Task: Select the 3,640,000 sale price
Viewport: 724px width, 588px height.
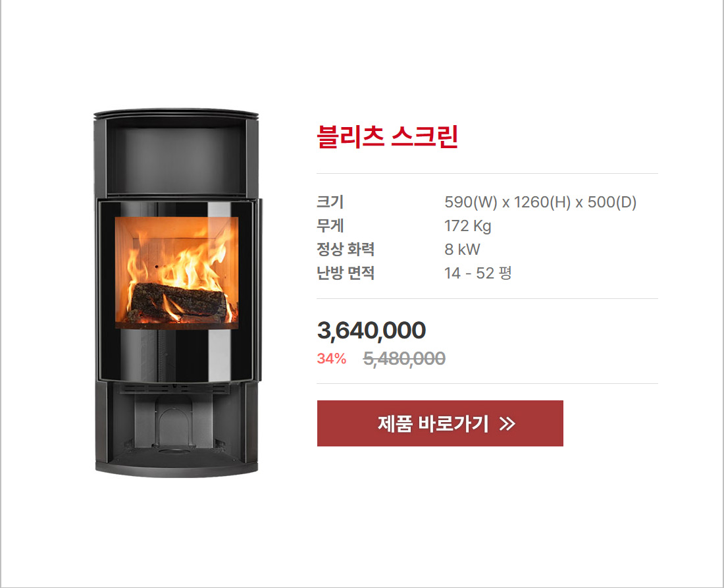Action: point(371,331)
